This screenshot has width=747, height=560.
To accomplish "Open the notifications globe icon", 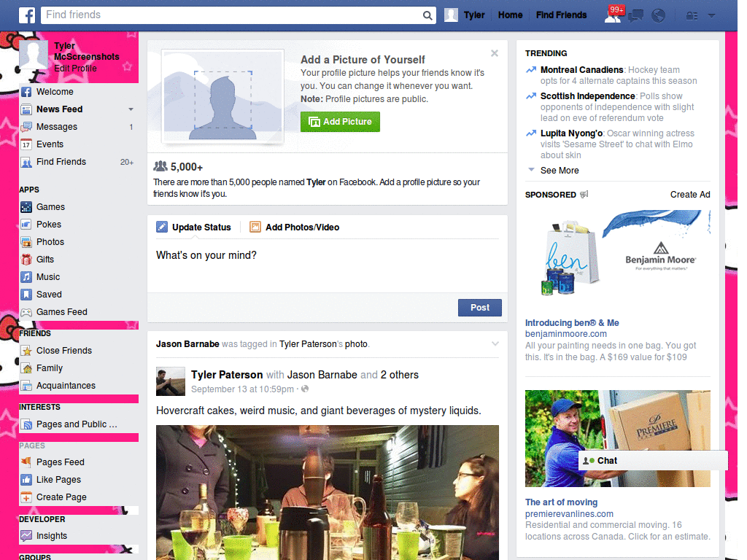I will 659,16.
